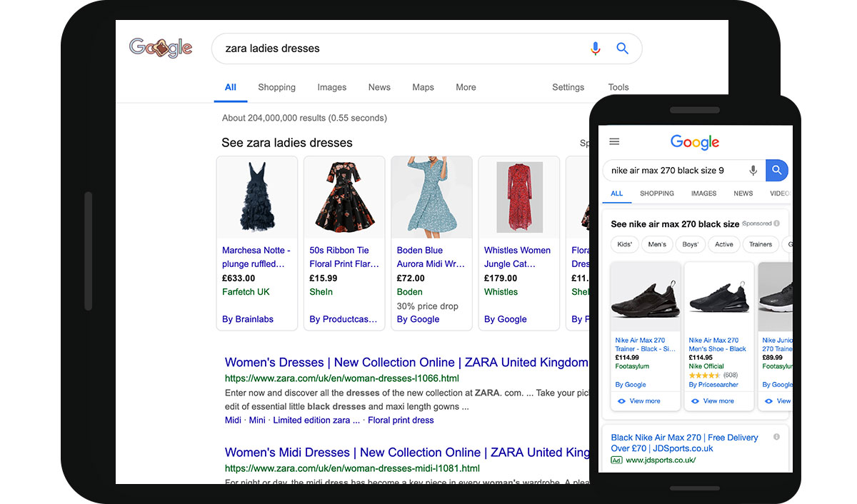Click the Google logo on phone screen
Image resolution: width=857 pixels, height=504 pixels.
click(695, 142)
